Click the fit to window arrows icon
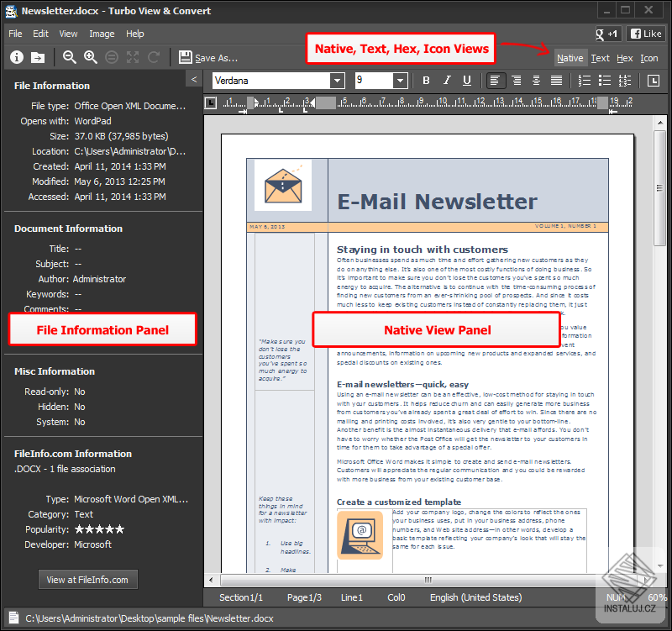This screenshot has height=631, width=672. [x=133, y=57]
